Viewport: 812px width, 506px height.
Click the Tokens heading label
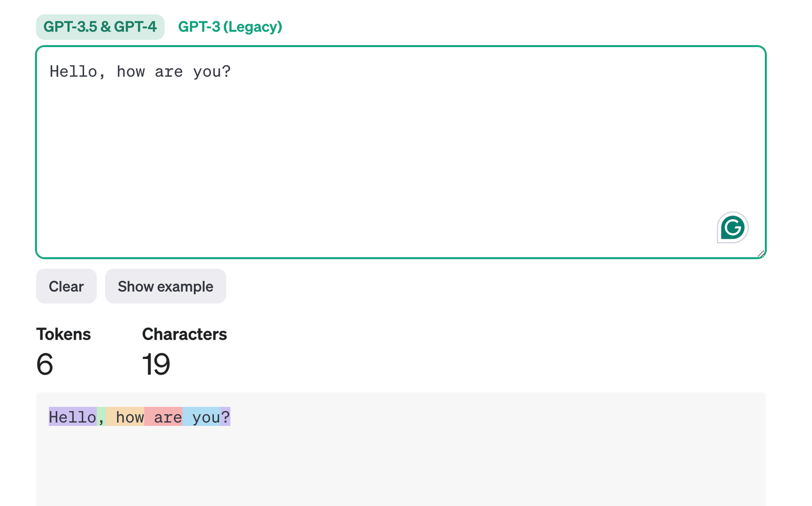click(63, 334)
